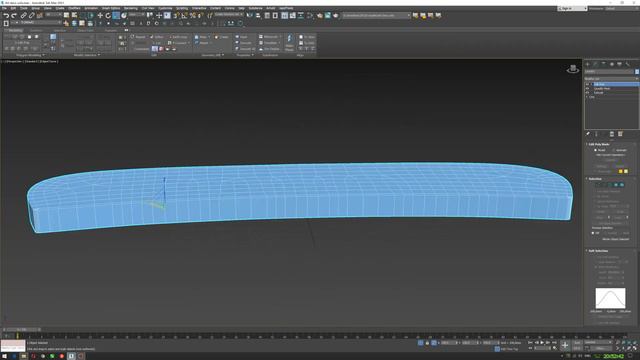Switch to the Object Paint ribbon tab
640x360 pixels.
[85, 31]
